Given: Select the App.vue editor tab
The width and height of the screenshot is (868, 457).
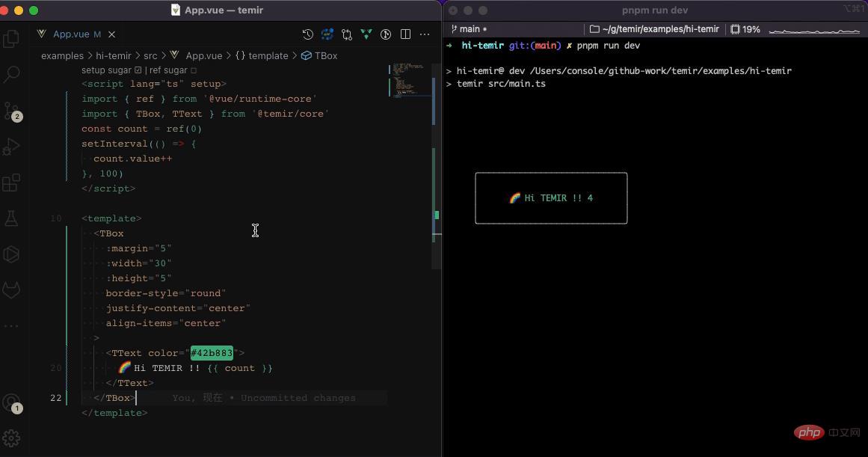Looking at the screenshot, I should (71, 34).
